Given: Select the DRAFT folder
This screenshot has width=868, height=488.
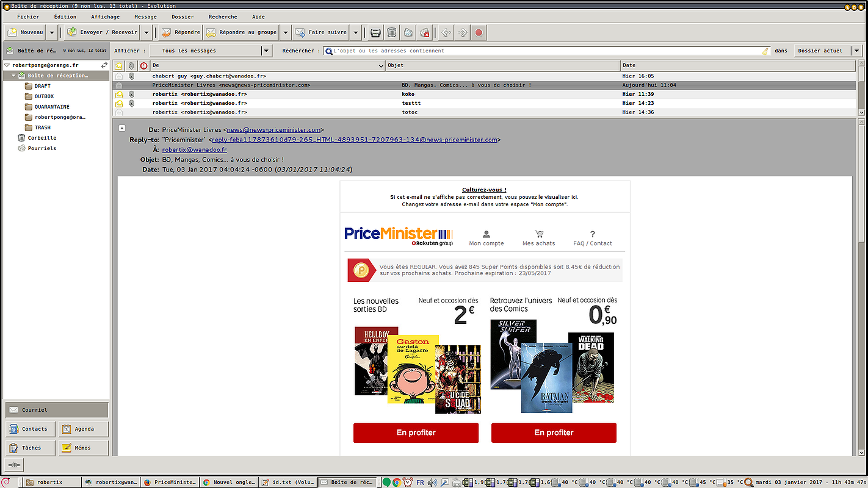Looking at the screenshot, I should tap(42, 86).
